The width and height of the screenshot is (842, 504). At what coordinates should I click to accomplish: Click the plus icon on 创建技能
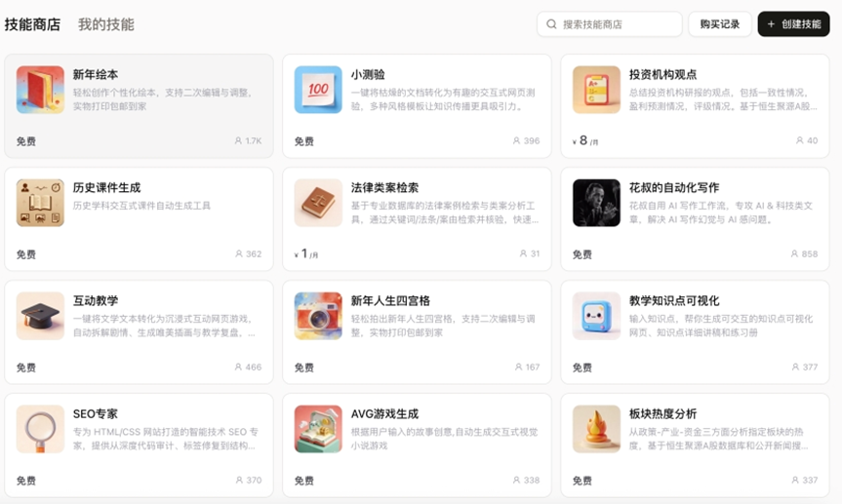pyautogui.click(x=771, y=24)
